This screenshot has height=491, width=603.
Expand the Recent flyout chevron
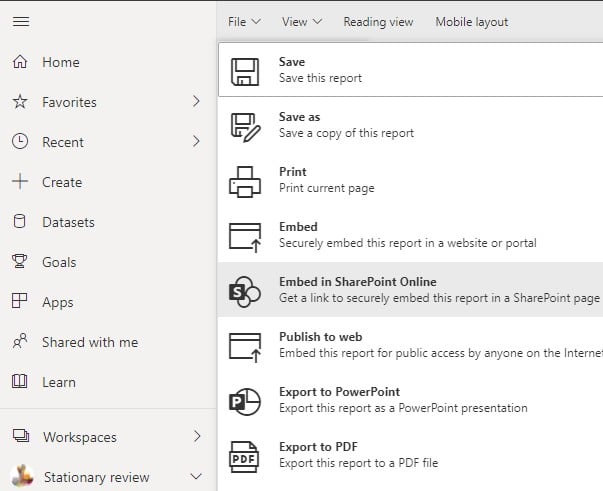coord(197,141)
